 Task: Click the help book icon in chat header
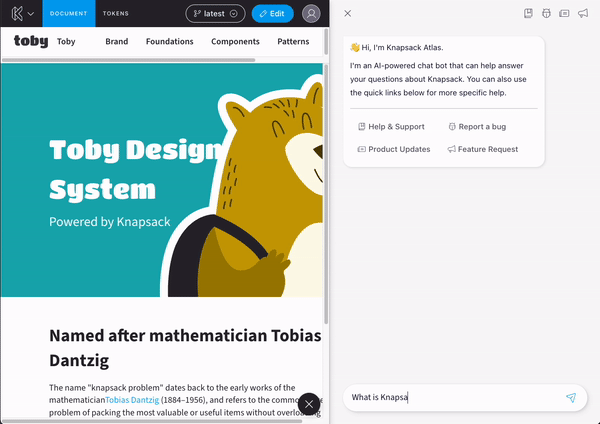tap(528, 13)
